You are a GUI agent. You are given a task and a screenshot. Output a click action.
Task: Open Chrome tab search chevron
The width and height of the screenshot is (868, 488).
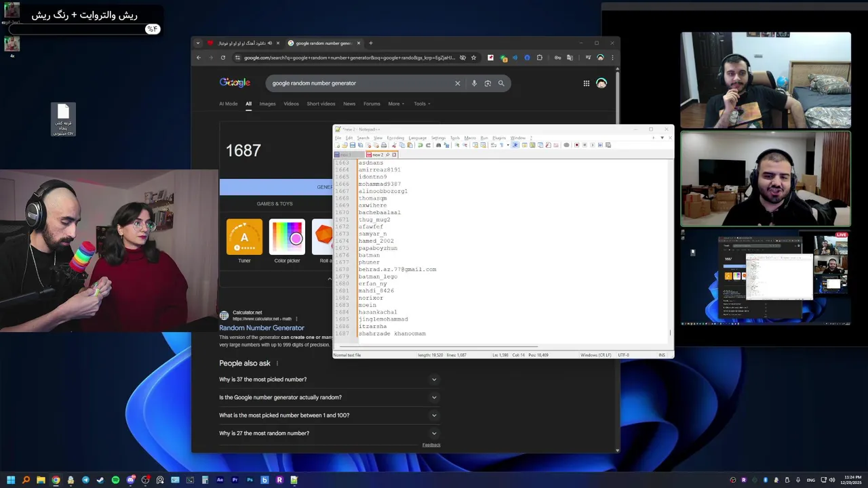(198, 43)
